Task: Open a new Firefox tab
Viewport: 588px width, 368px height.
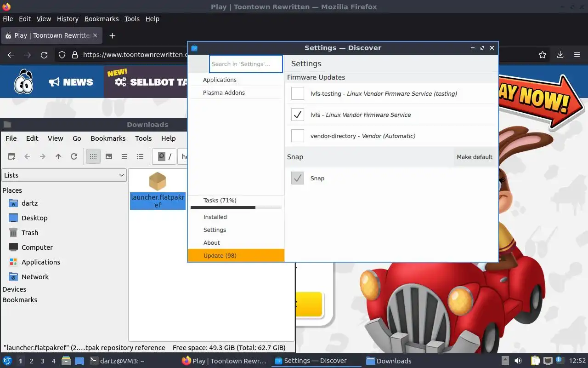Action: [112, 35]
